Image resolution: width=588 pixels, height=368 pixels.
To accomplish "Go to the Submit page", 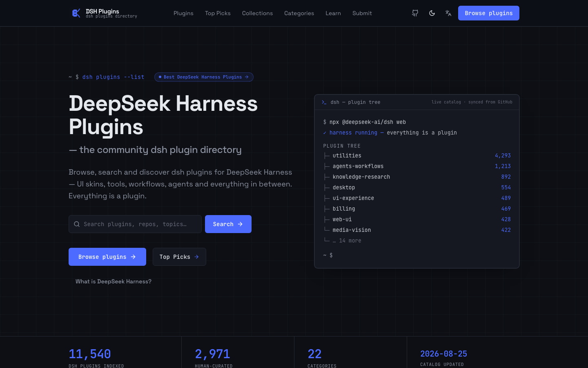I will [x=362, y=13].
